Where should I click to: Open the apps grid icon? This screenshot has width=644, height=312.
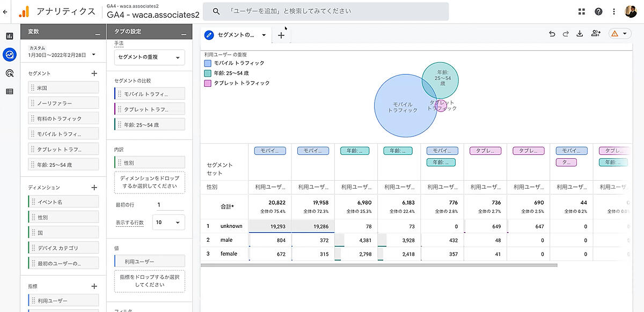582,12
